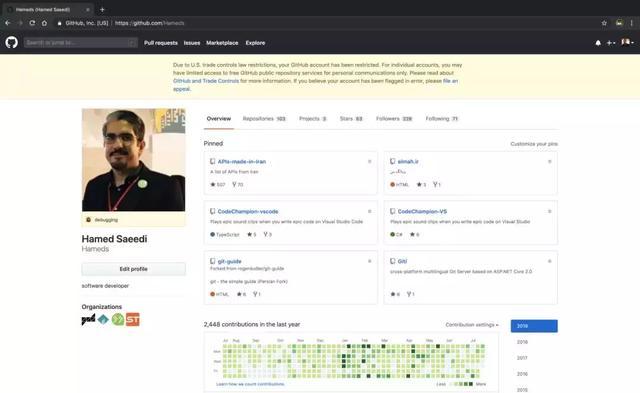
Task: Go to browser home icon
Action: pos(44,23)
